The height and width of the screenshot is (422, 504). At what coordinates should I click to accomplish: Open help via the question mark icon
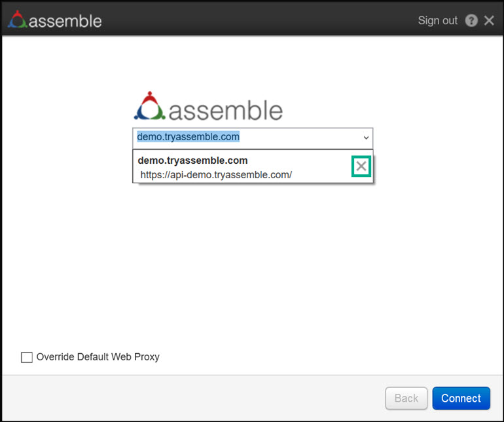click(471, 20)
